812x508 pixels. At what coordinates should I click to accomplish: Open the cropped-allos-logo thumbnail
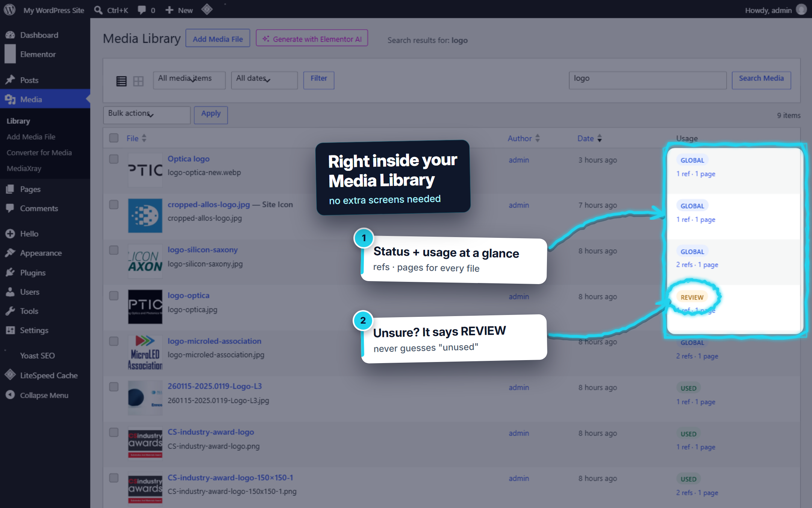point(145,216)
